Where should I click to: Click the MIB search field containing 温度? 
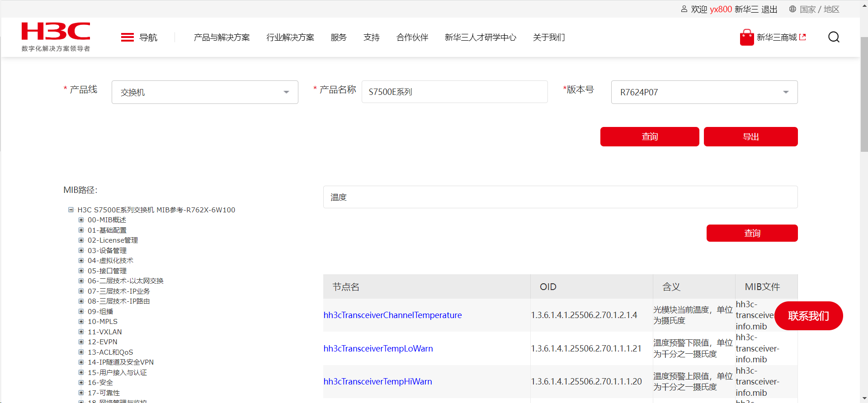coord(561,197)
